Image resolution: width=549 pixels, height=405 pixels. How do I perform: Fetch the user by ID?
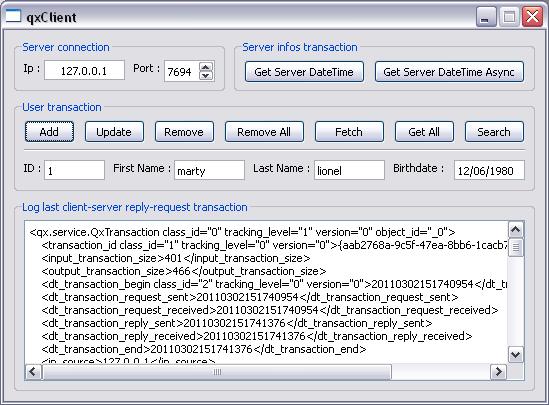point(349,132)
